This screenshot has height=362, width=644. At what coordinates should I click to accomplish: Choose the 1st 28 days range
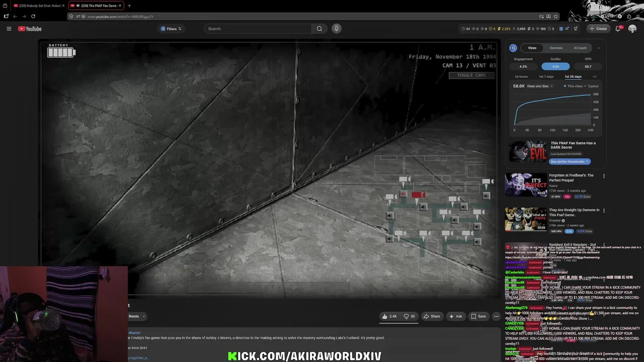click(573, 76)
